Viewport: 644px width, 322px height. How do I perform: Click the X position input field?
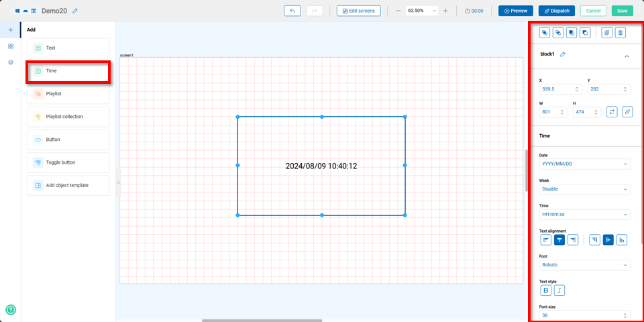[557, 89]
